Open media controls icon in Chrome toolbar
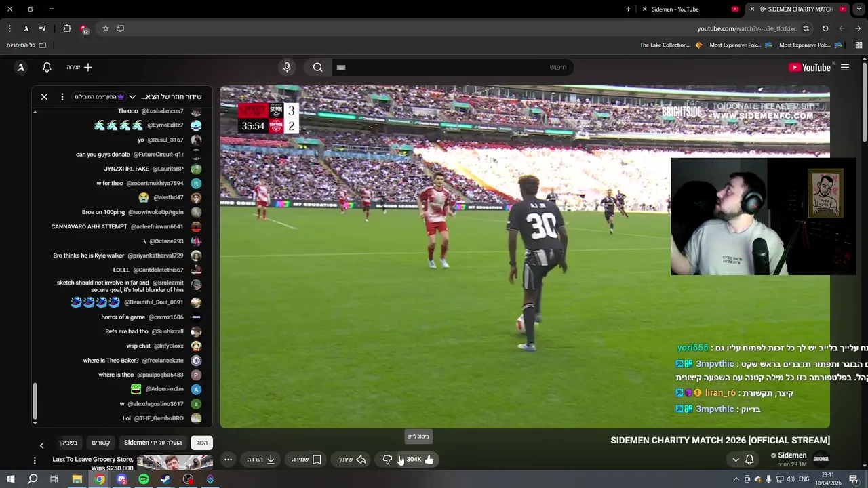 tap(43, 28)
